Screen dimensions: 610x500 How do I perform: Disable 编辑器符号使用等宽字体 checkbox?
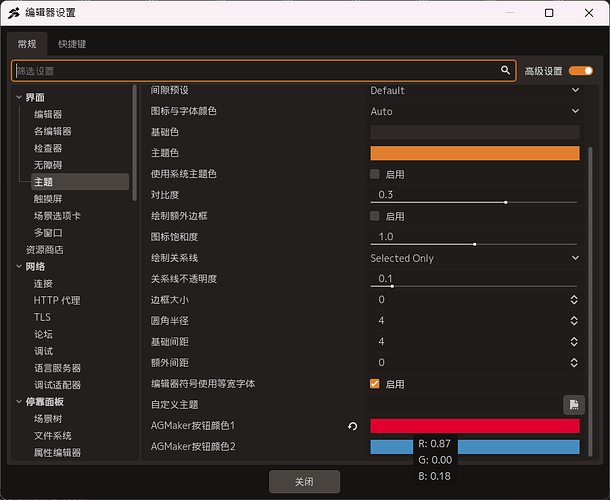pos(375,384)
